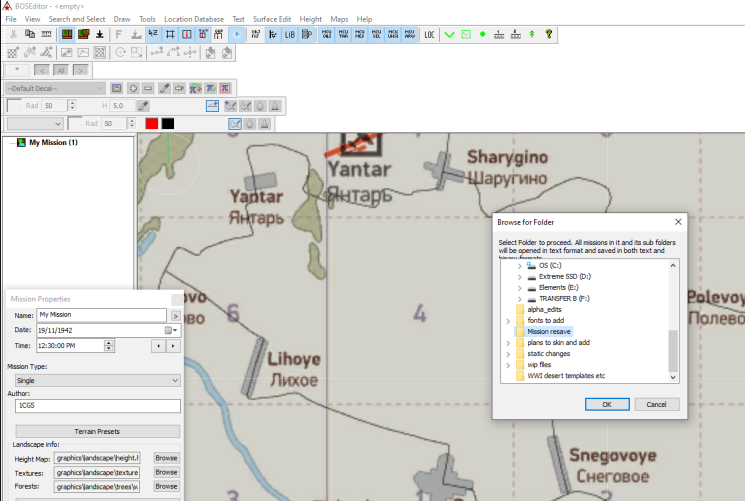Toggle the grid display toolbar button
Viewport: 745px width, 501px height.
pyautogui.click(x=171, y=34)
